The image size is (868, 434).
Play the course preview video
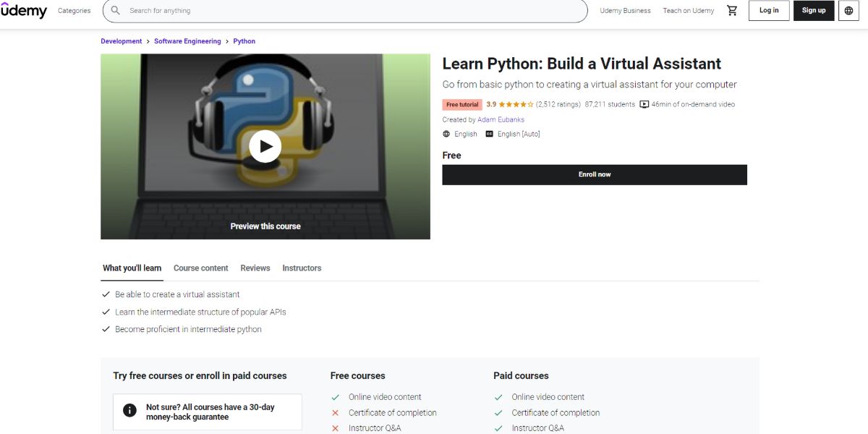tap(265, 146)
